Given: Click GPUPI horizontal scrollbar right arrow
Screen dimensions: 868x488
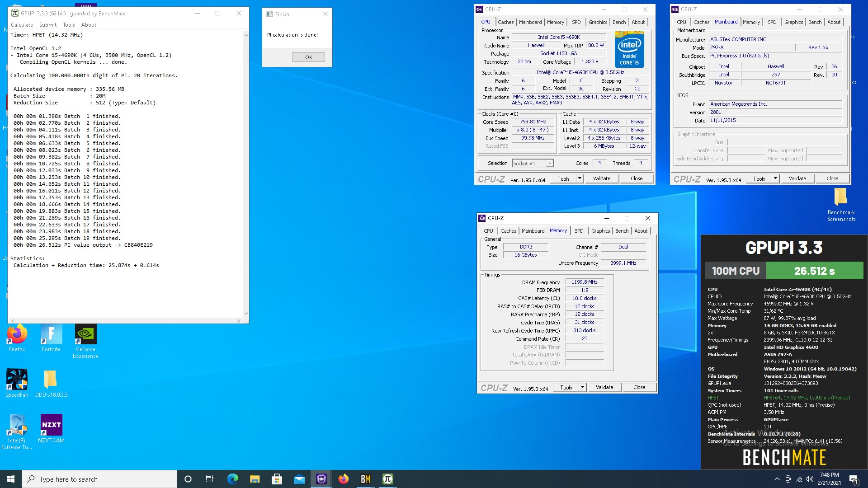Looking at the screenshot, I should click(238, 321).
